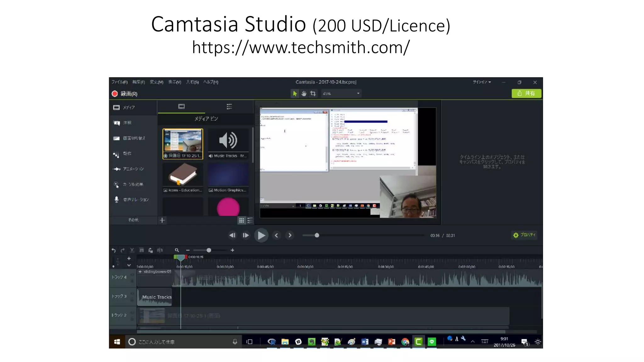Click the timeline playhead at 0:00:16;15
This screenshot has width=644, height=362.
pos(180,258)
